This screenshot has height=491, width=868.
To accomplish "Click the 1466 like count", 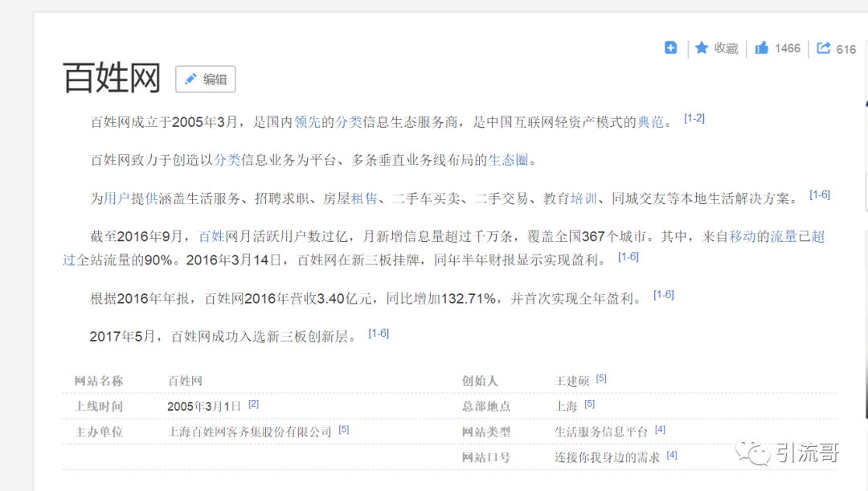I will tap(787, 48).
